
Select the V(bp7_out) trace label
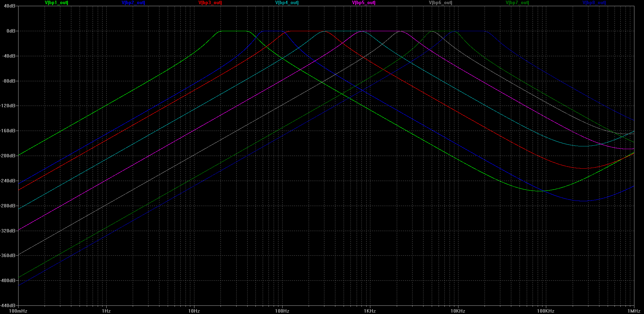tap(517, 3)
